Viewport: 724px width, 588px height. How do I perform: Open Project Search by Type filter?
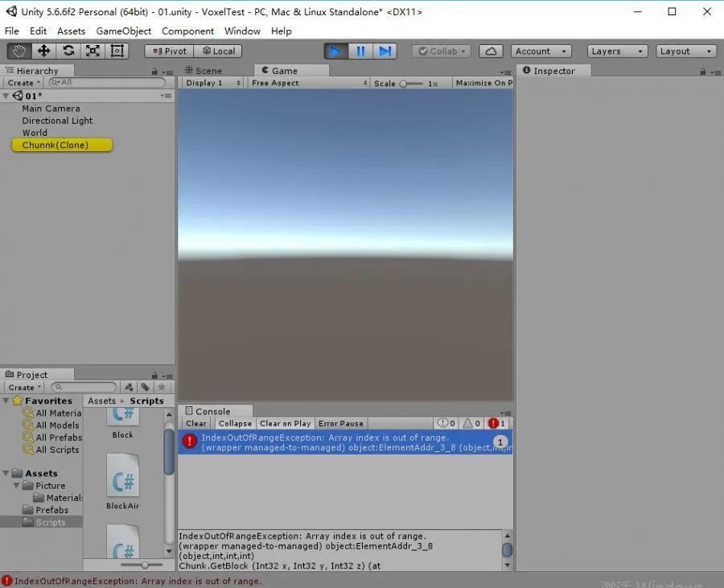pos(129,387)
